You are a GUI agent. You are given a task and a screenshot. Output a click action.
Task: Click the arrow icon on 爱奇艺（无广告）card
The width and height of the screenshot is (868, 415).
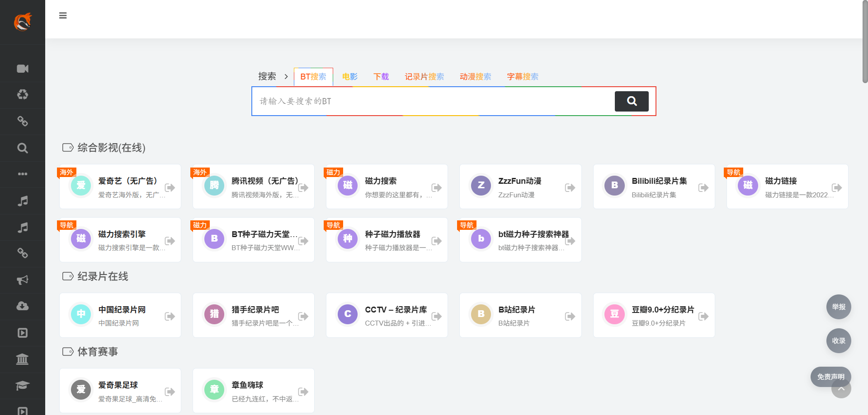(x=170, y=187)
